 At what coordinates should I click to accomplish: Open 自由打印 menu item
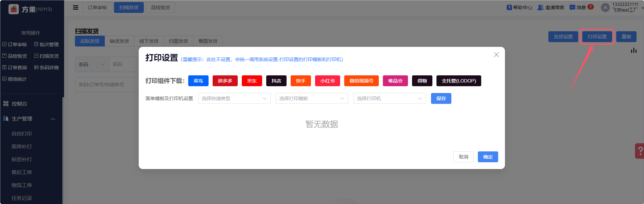[x=22, y=134]
